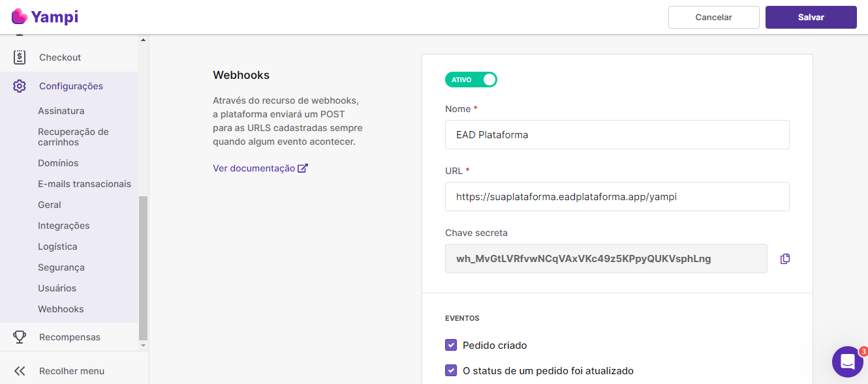
Task: Select Integrações menu item
Action: [64, 226]
